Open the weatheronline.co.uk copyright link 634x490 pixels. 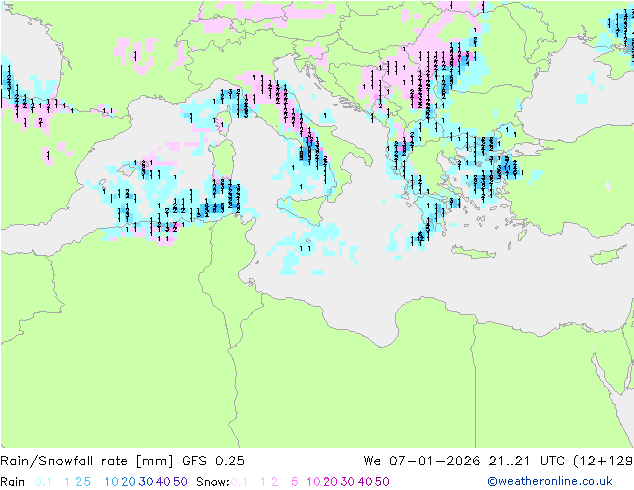(x=550, y=481)
